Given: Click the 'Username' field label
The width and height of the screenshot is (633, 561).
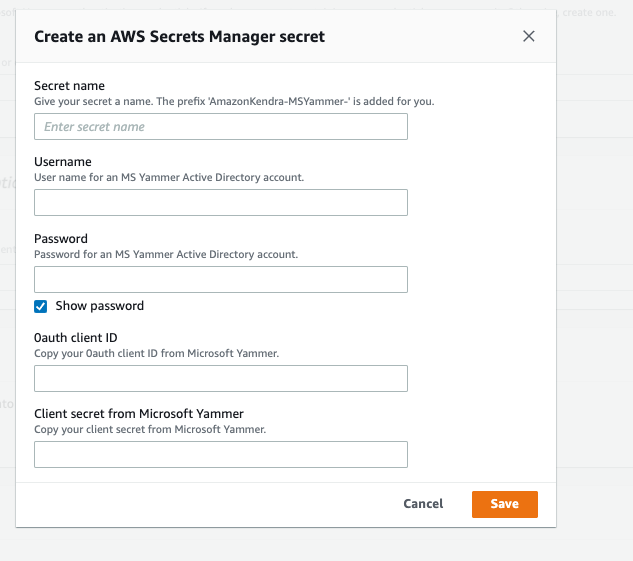Looking at the screenshot, I should [x=63, y=162].
